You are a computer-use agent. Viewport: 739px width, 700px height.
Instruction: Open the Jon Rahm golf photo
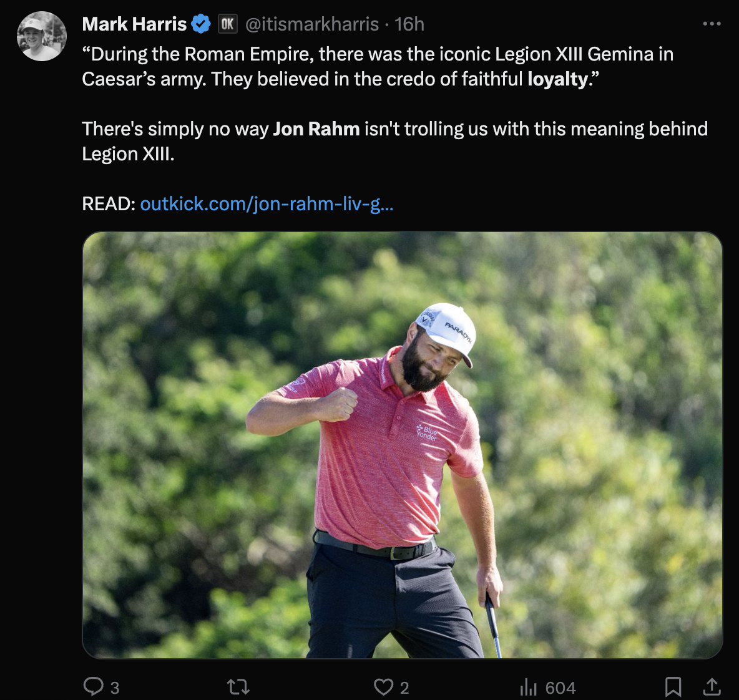pyautogui.click(x=402, y=444)
